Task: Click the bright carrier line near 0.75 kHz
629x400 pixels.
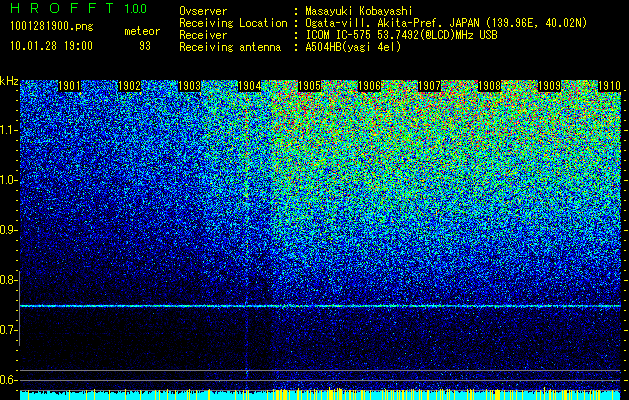Action: coord(321,306)
